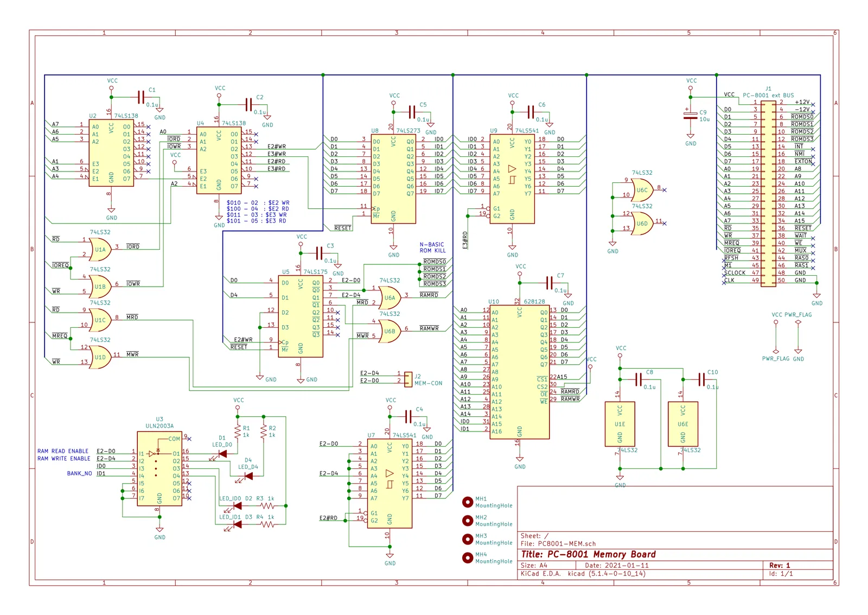Click capacitor C2 near U4

[x=248, y=105]
